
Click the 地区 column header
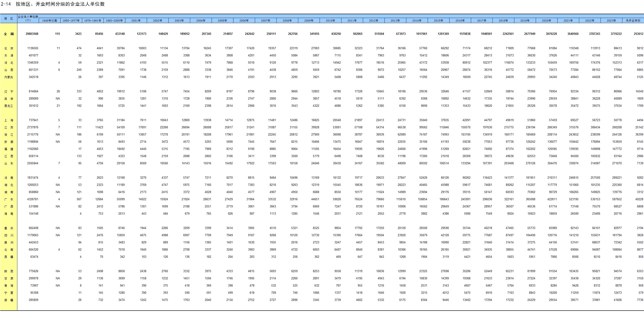click(x=9, y=18)
